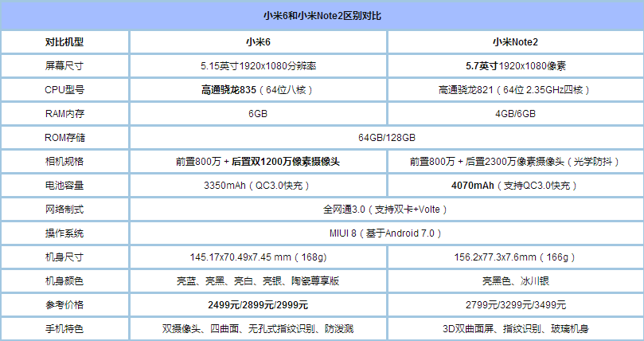Click the 对比机型 header cell
Viewport: 644px width, 341px height.
point(64,42)
